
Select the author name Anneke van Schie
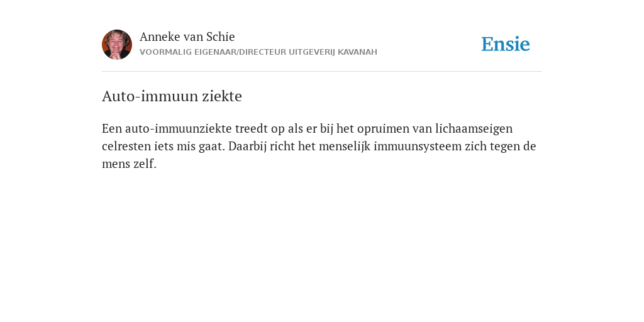(187, 36)
